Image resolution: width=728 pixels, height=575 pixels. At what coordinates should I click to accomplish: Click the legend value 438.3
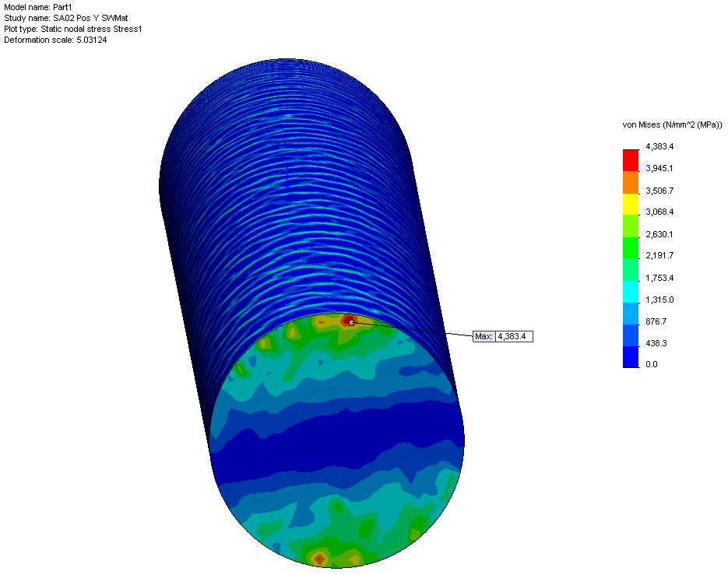coord(656,343)
